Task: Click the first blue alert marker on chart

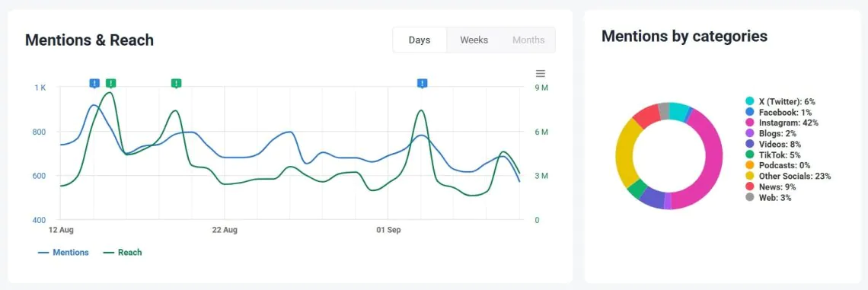Action: point(94,84)
